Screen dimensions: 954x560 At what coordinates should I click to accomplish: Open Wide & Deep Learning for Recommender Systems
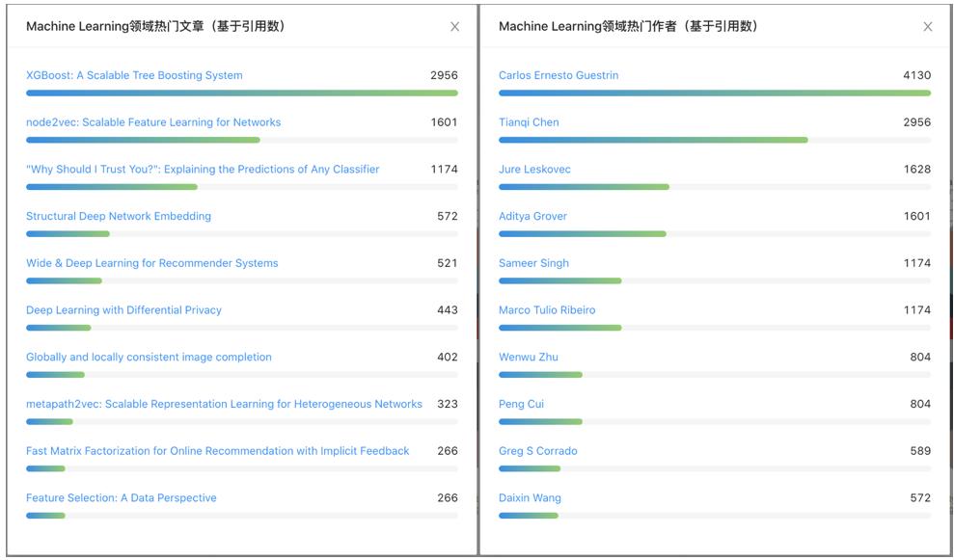pos(152,263)
